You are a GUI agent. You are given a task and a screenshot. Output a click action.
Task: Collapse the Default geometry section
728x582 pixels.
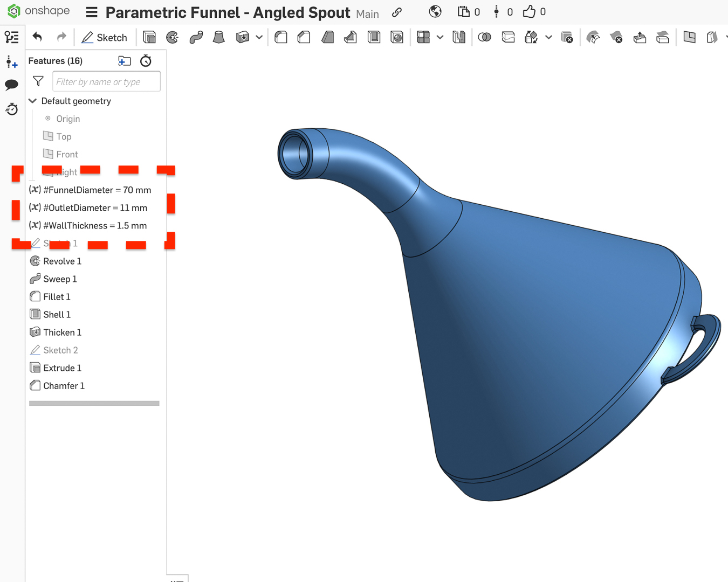pos(32,101)
